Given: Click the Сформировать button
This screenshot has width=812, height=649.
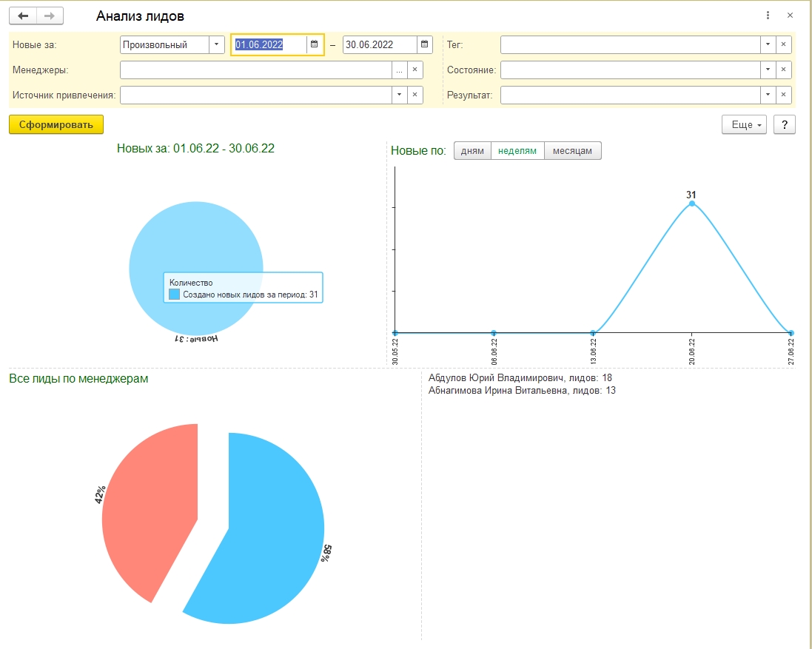Looking at the screenshot, I should point(56,125).
